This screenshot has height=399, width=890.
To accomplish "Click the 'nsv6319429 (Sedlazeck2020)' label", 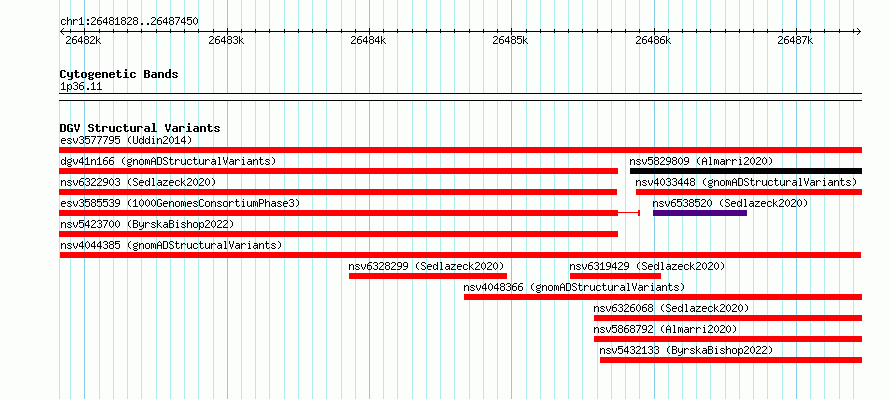I will 648,266.
